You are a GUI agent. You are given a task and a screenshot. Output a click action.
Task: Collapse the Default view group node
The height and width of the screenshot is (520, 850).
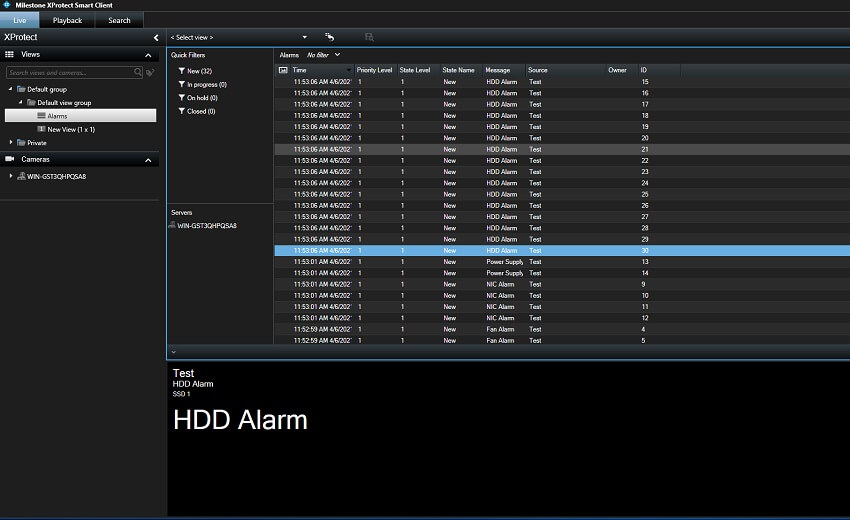click(21, 102)
